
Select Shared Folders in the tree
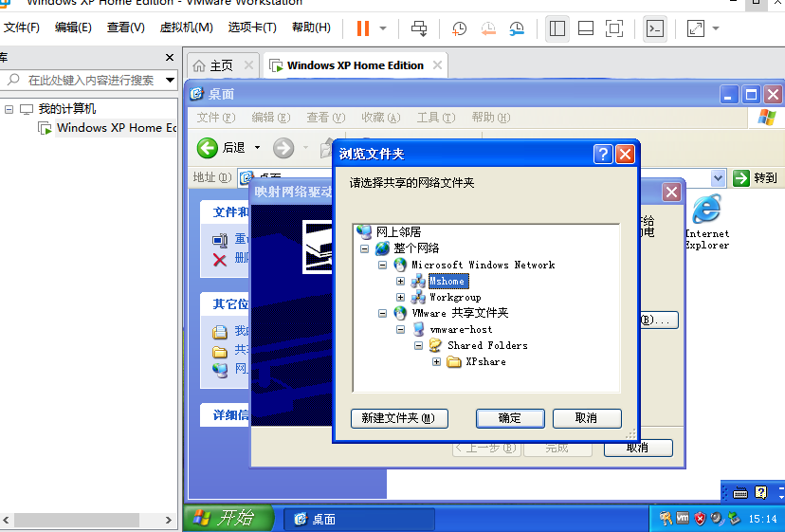pyautogui.click(x=487, y=345)
